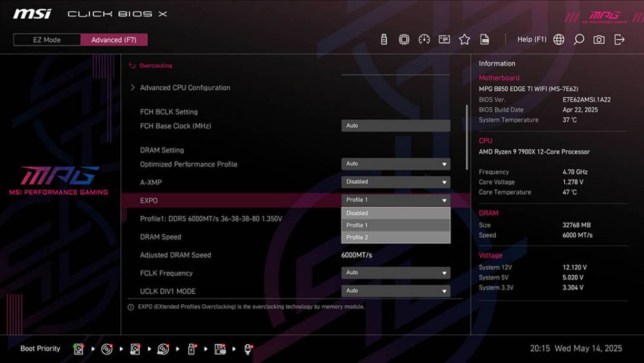Open the FCLK Frequency dropdown

coord(395,273)
